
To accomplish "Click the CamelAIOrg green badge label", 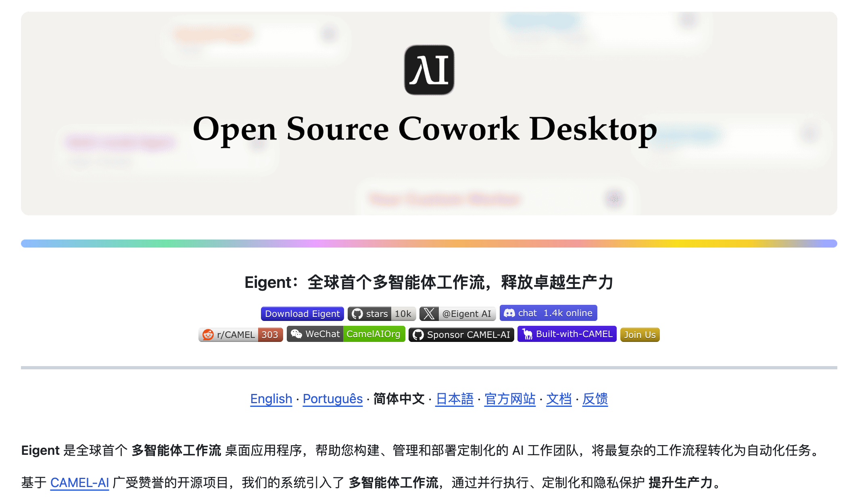I will [x=373, y=334].
